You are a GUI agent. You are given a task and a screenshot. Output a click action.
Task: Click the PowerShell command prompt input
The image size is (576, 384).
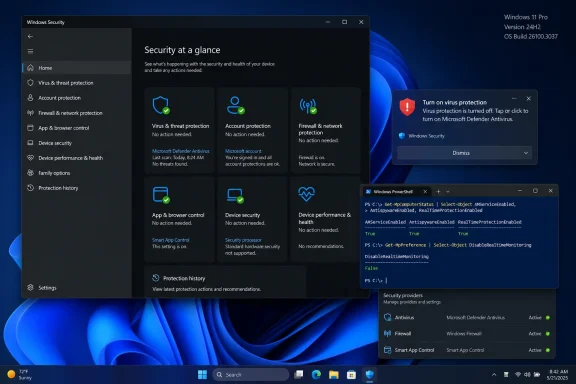[386, 280]
